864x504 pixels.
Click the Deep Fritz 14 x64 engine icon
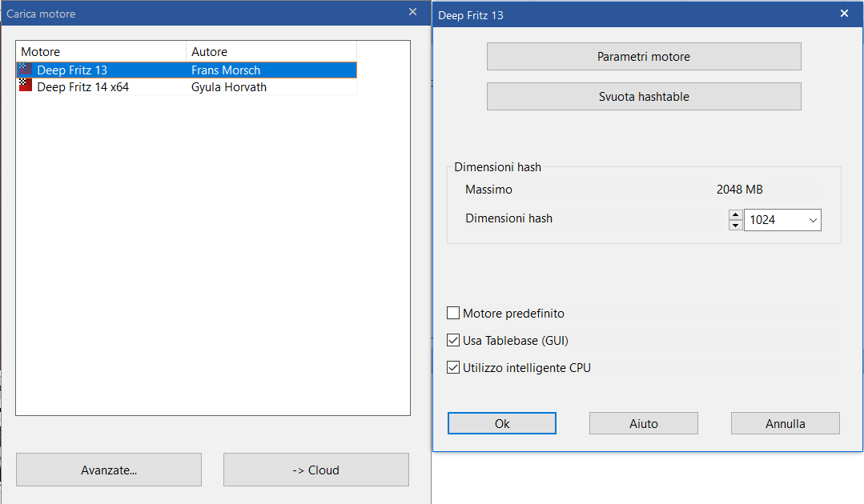click(x=26, y=86)
